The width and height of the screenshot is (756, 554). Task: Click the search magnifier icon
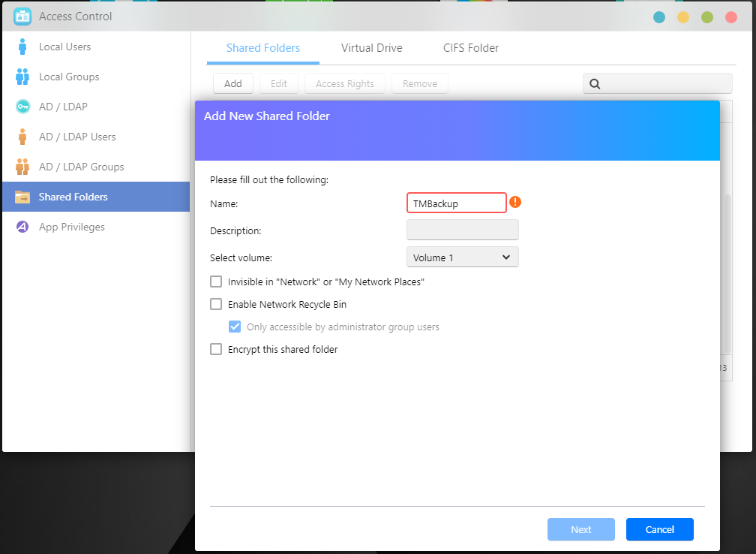[595, 84]
